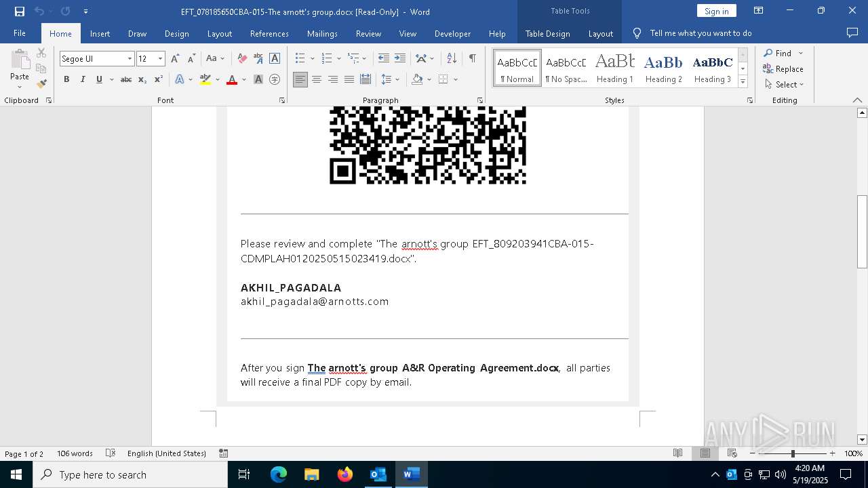868x488 pixels.
Task: Toggle Bold formatting
Action: click(x=66, y=79)
